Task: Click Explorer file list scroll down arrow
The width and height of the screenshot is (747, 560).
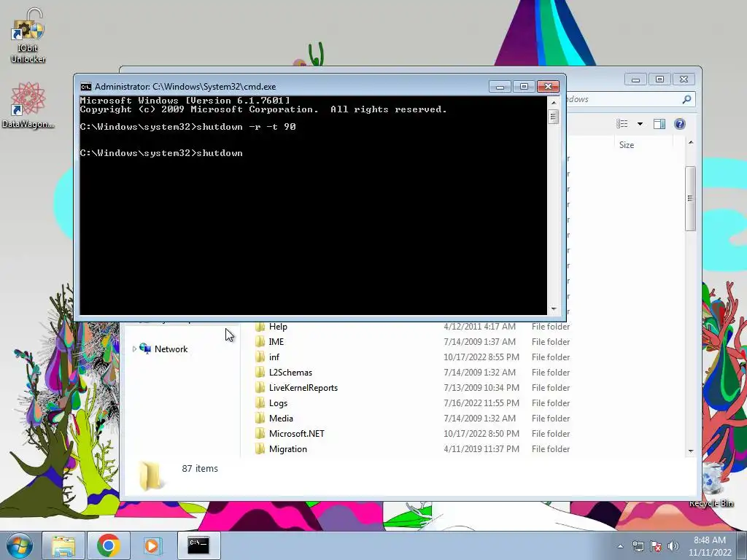Action: click(x=691, y=451)
